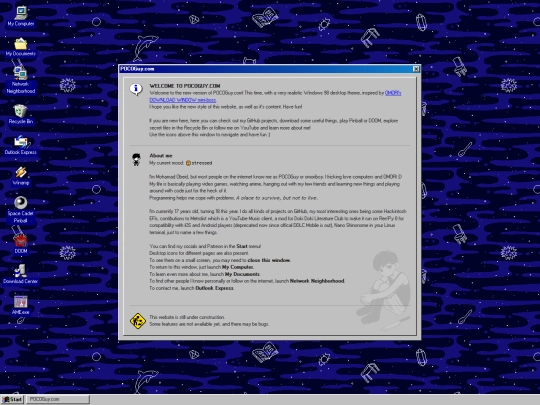Click the stressed mood text

[x=202, y=163]
